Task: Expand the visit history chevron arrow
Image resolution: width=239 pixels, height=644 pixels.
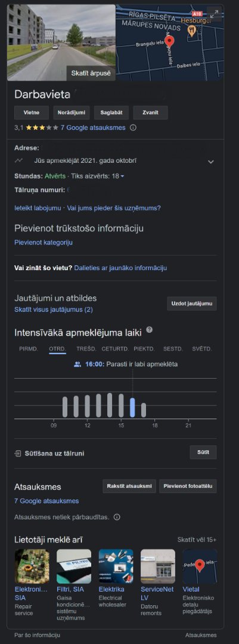Action: click(x=210, y=162)
